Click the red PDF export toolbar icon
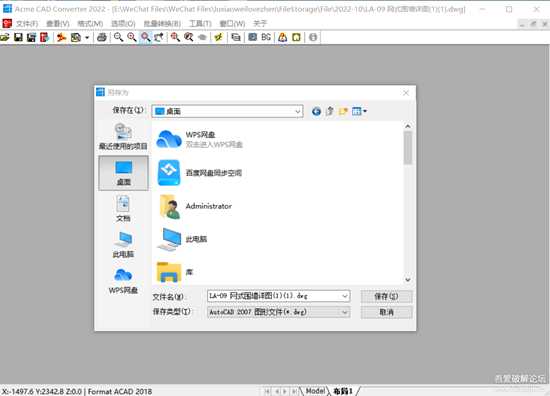This screenshot has width=550, height=396. click(45, 37)
